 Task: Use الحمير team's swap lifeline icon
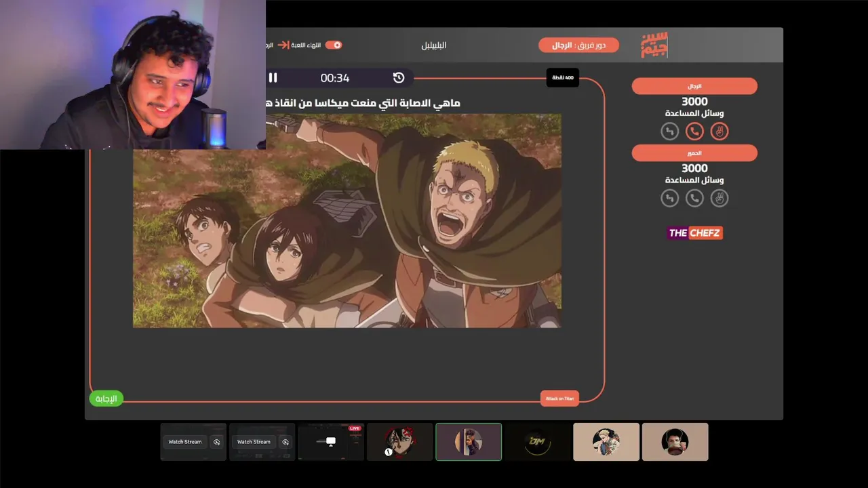(x=670, y=198)
